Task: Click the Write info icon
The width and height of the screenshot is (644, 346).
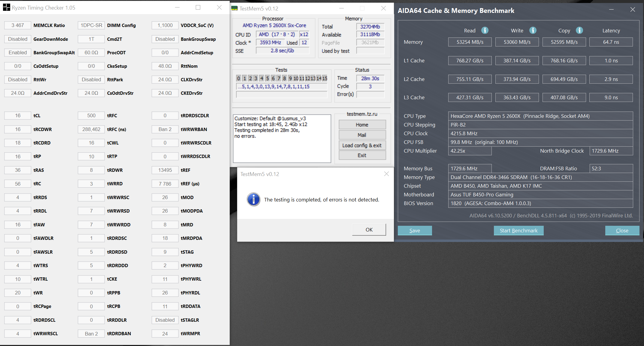Action: pyautogui.click(x=533, y=30)
